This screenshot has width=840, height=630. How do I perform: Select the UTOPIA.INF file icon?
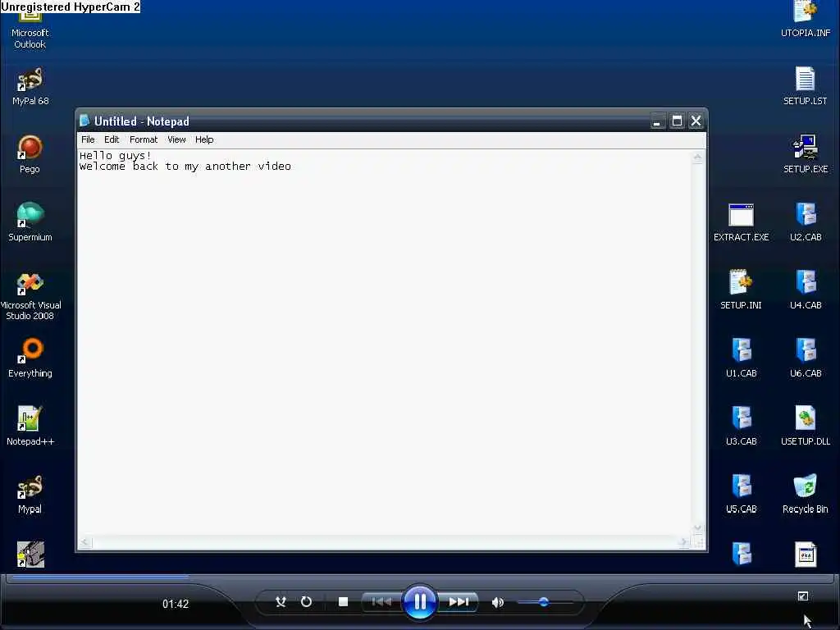tap(806, 20)
